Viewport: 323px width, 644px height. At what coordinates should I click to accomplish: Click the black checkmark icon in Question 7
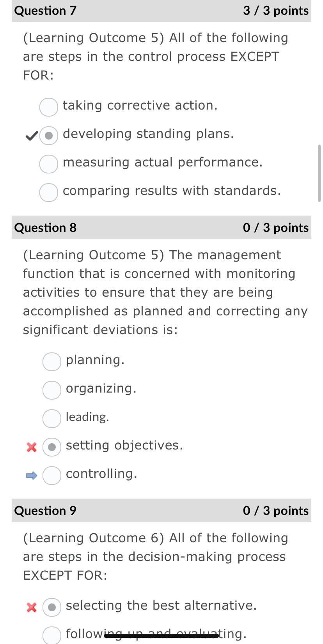pyautogui.click(x=32, y=136)
